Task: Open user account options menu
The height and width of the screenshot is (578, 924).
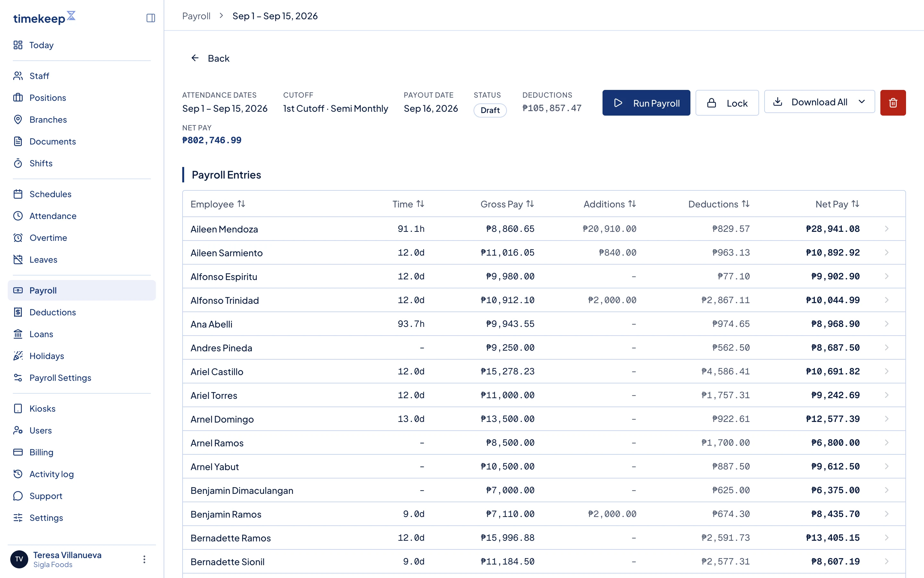Action: (144, 559)
